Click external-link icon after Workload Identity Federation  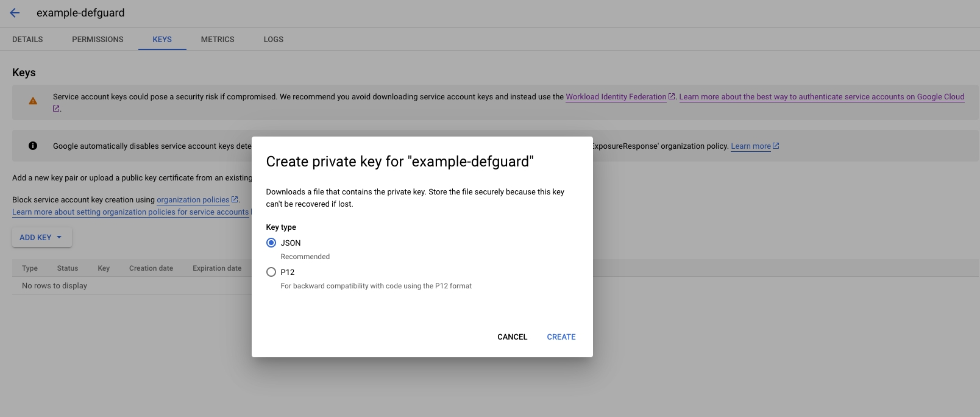672,96
